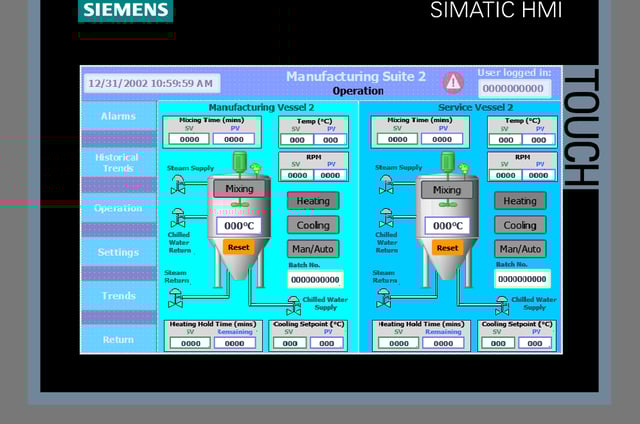Click the Manufacturing Suite 2 title text

click(x=356, y=76)
